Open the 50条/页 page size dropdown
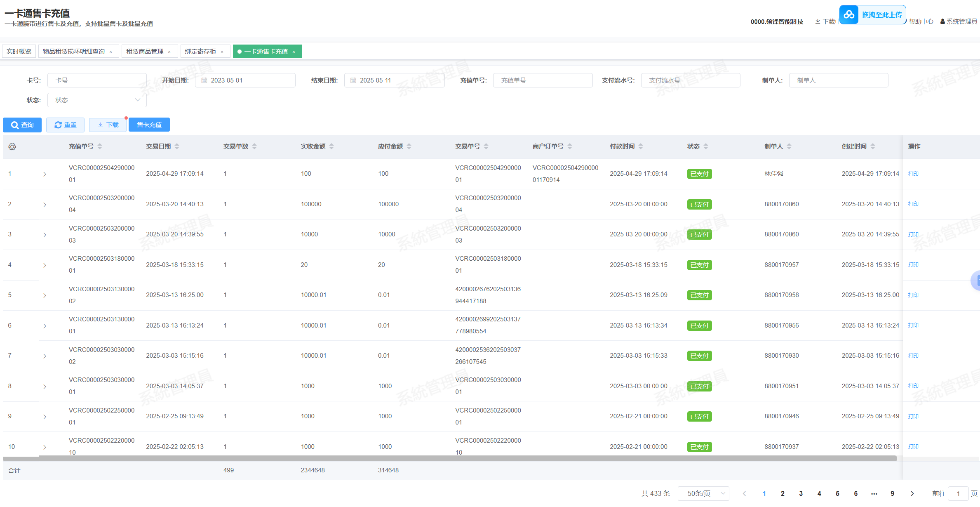 703,493
